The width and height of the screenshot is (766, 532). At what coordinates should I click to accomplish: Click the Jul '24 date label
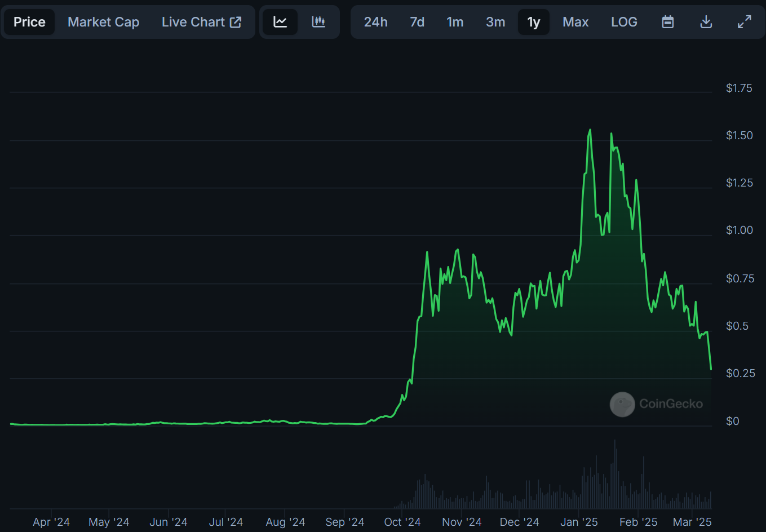click(x=225, y=522)
